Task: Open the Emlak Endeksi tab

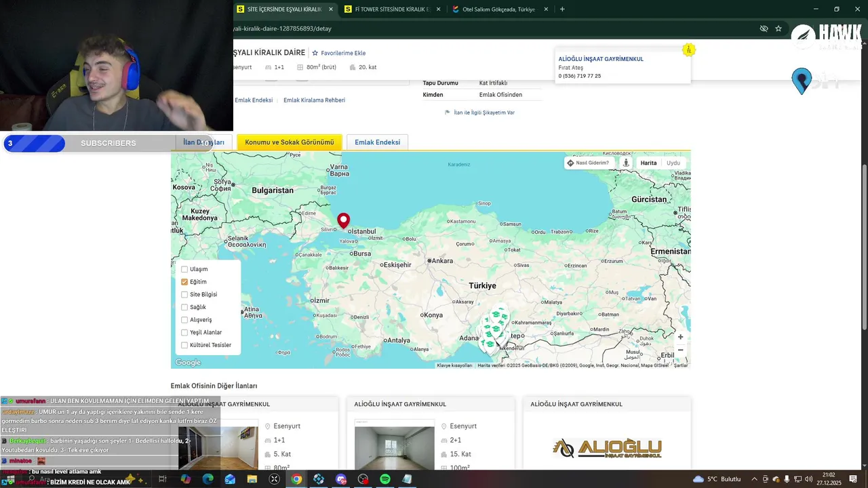Action: pos(377,142)
